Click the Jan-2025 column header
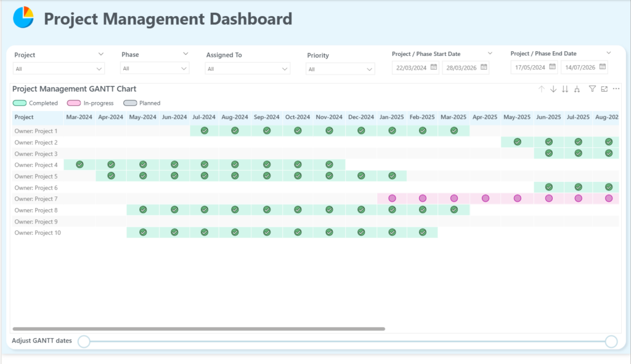The image size is (631, 364). coord(391,117)
